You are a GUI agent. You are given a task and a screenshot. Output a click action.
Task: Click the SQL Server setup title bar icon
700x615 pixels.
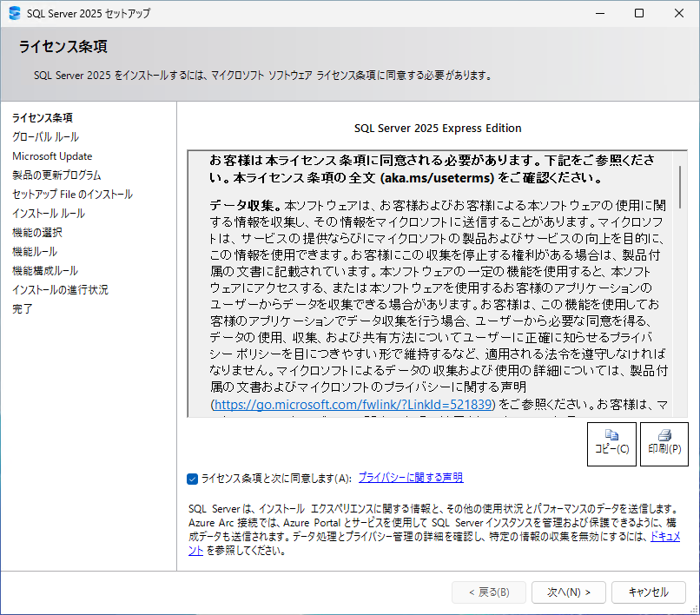click(15, 13)
